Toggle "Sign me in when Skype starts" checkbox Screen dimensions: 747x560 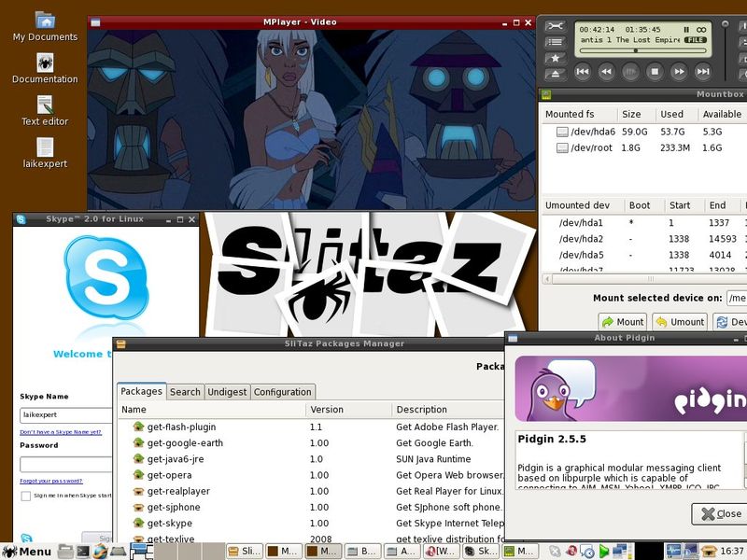click(26, 497)
